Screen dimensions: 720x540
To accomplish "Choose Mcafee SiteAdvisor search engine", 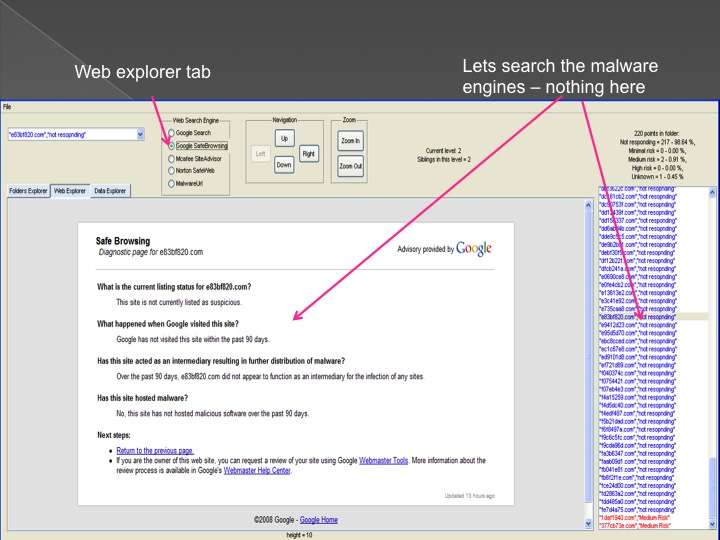I will 170,157.
